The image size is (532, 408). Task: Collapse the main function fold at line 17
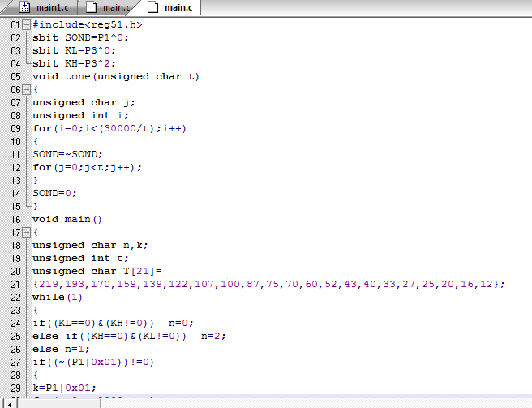pos(26,233)
